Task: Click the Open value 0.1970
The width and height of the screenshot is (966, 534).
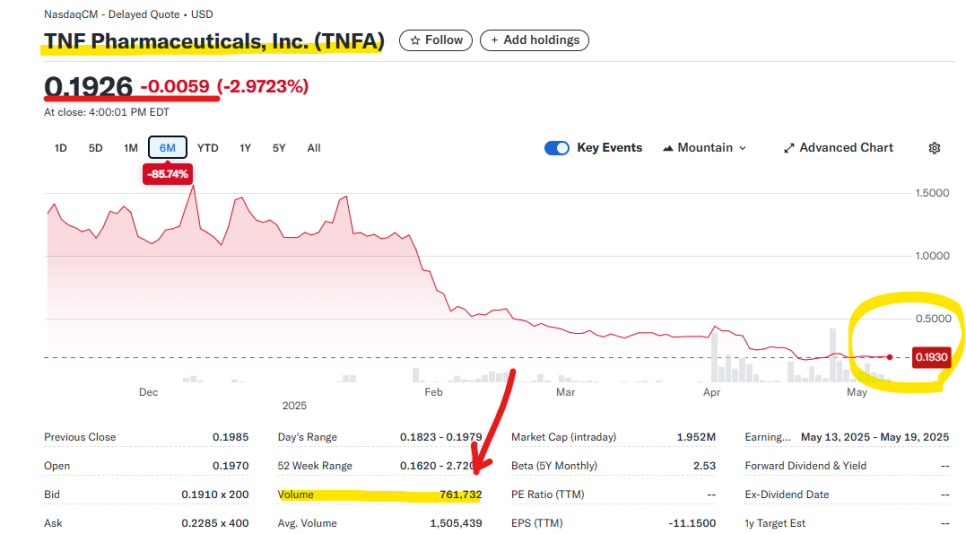Action: click(230, 466)
